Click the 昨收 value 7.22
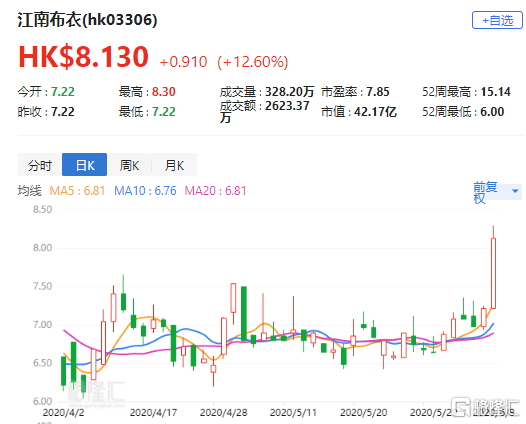This screenshot has width=526, height=424. (63, 112)
